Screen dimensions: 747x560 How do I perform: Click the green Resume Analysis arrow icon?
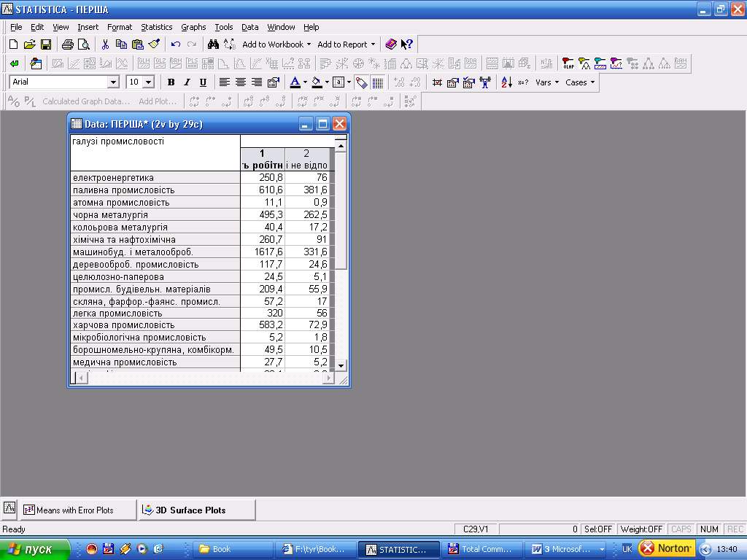coord(15,63)
